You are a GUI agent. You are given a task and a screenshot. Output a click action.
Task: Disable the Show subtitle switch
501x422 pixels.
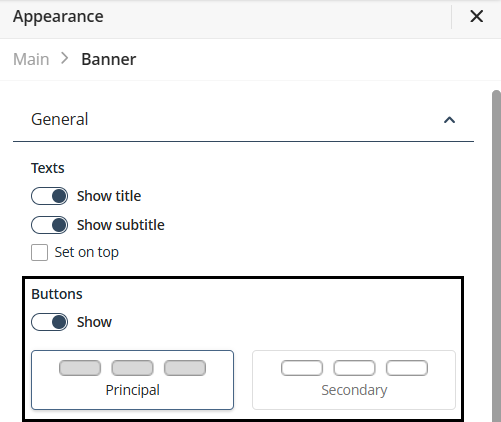coord(49,225)
